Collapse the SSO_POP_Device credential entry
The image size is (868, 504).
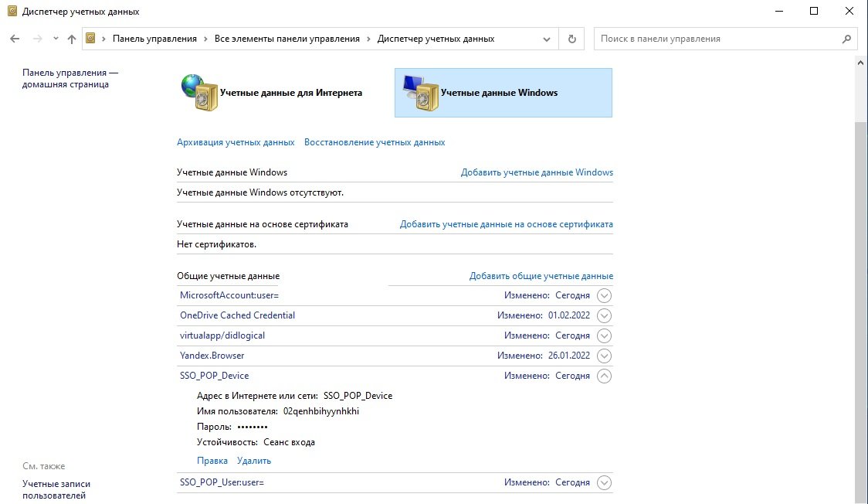click(x=605, y=376)
